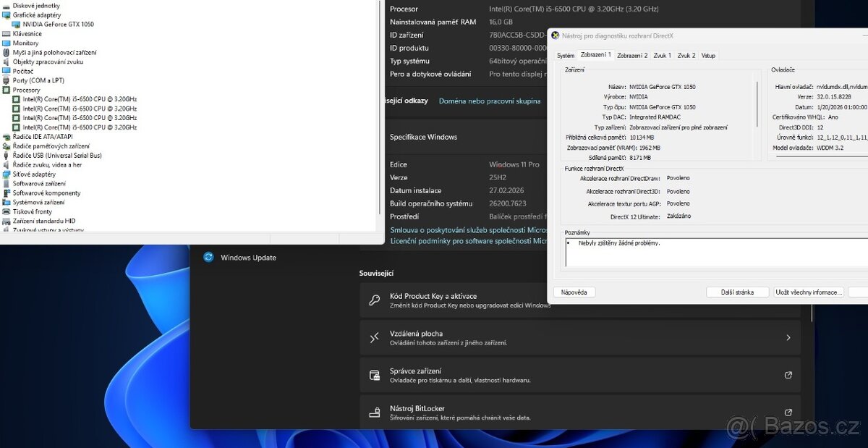
Task: Click the install date 27.02.2026
Action: [x=506, y=190]
